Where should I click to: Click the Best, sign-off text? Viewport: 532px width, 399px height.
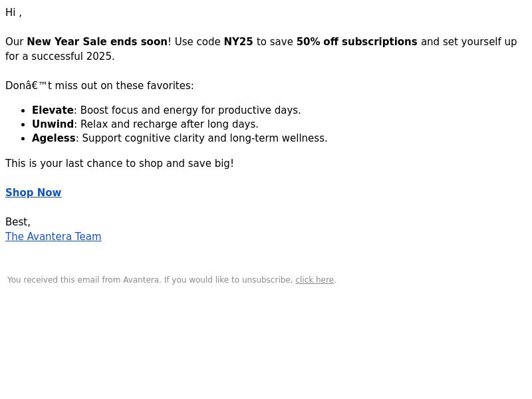[18, 222]
